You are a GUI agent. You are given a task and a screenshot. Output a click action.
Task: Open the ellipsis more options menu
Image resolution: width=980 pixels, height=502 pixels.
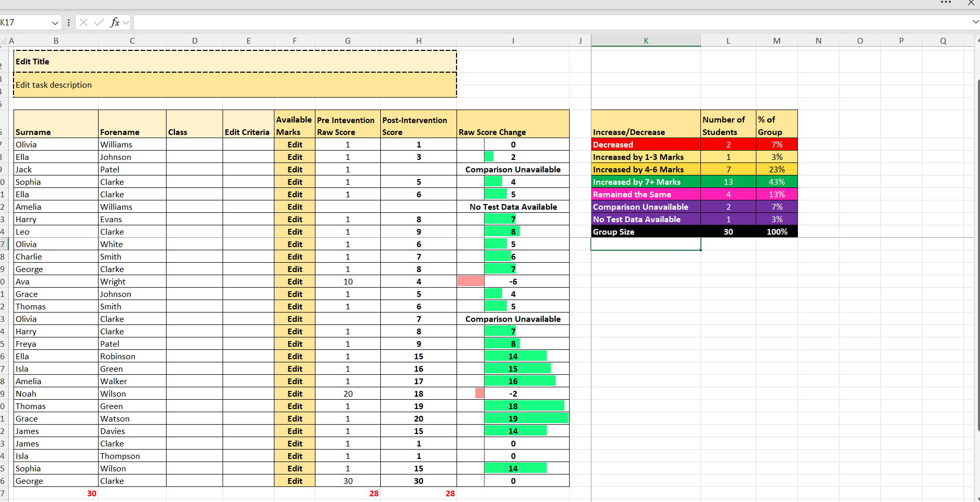coord(946,3)
